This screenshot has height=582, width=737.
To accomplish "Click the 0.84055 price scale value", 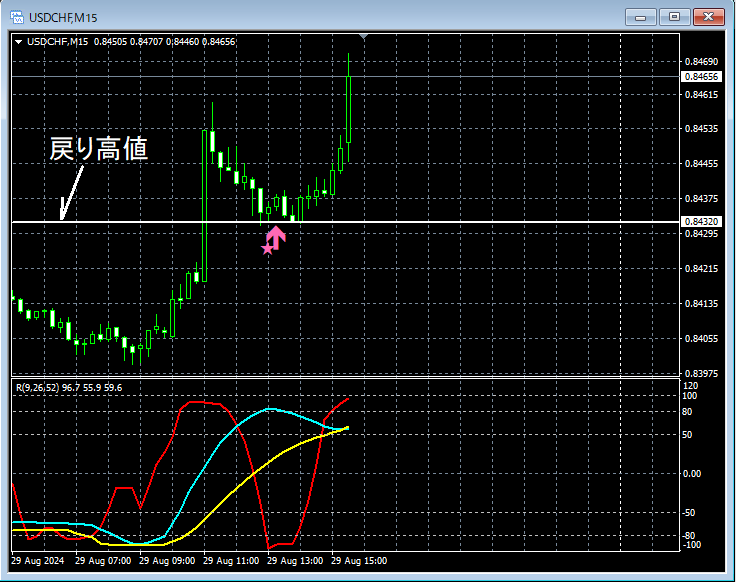I will pyautogui.click(x=701, y=338).
